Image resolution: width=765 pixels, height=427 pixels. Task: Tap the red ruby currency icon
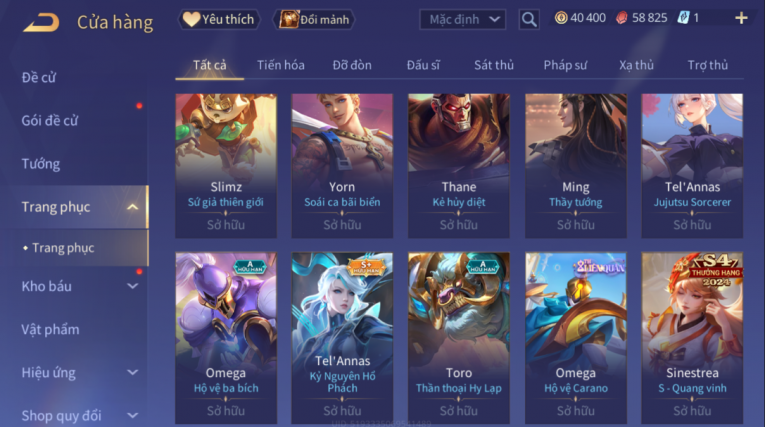(x=622, y=18)
